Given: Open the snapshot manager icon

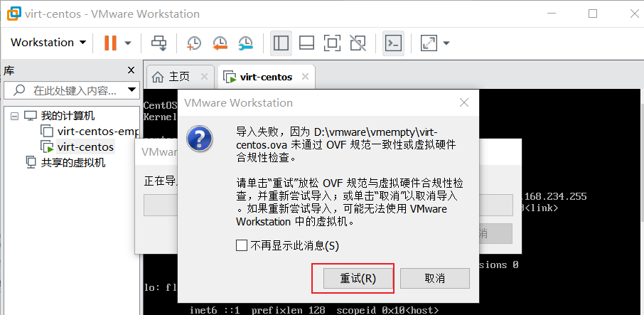Looking at the screenshot, I should coord(246,43).
